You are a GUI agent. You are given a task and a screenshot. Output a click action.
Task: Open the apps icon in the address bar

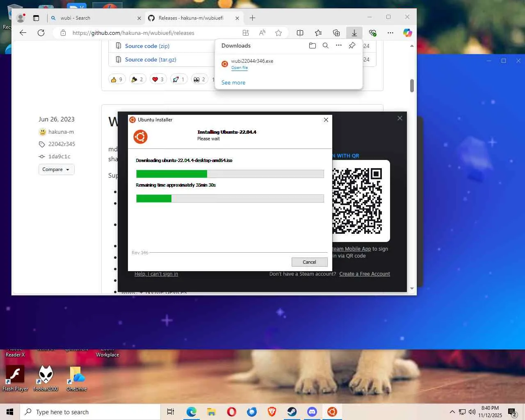point(246,33)
